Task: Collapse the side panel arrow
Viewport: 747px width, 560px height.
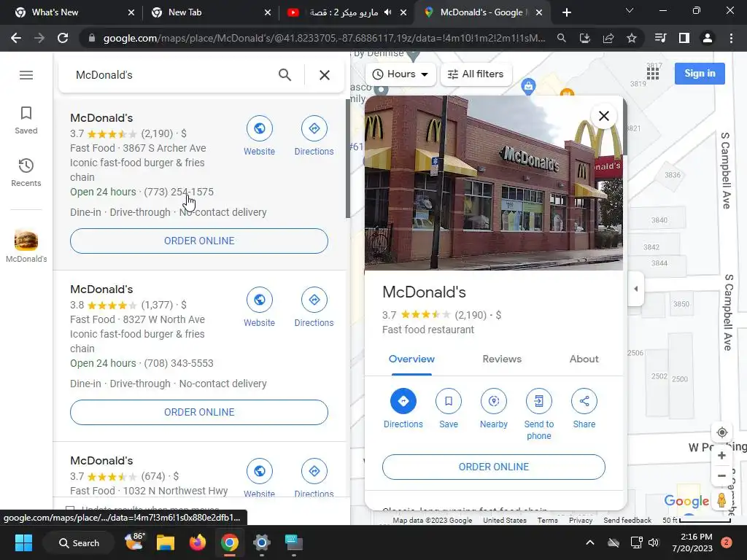Action: tap(636, 289)
